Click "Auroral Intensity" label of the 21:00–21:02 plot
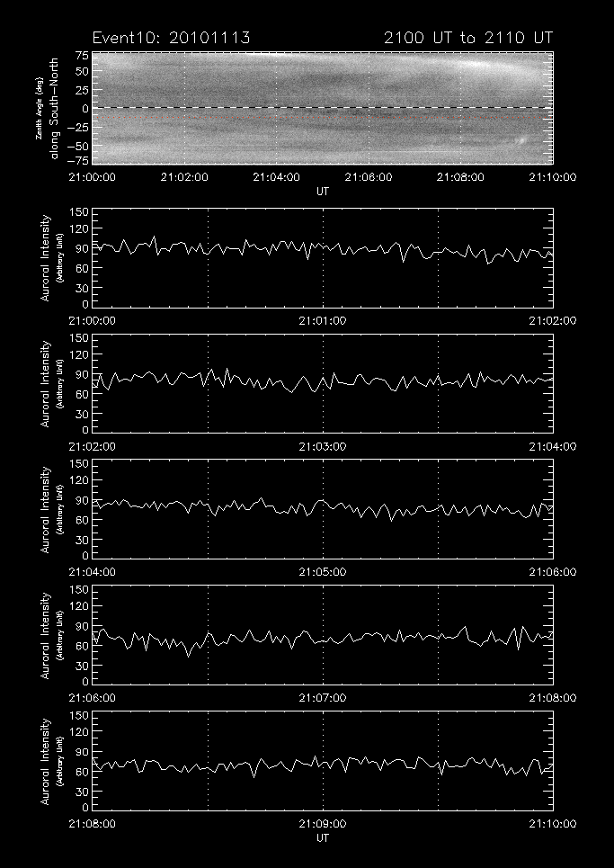The height and width of the screenshot is (868, 614). coord(45,258)
